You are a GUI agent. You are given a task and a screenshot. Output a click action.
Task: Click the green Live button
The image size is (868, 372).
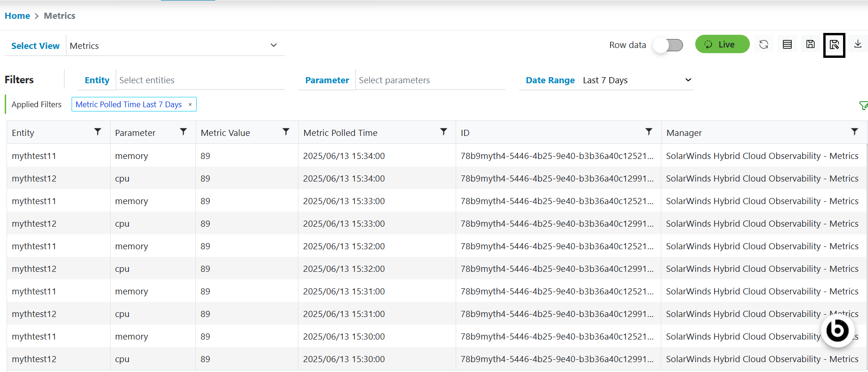(x=722, y=45)
